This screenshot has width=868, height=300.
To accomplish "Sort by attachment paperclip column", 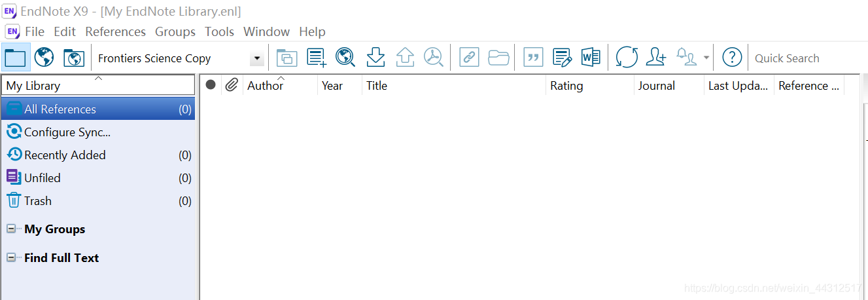I will [232, 85].
